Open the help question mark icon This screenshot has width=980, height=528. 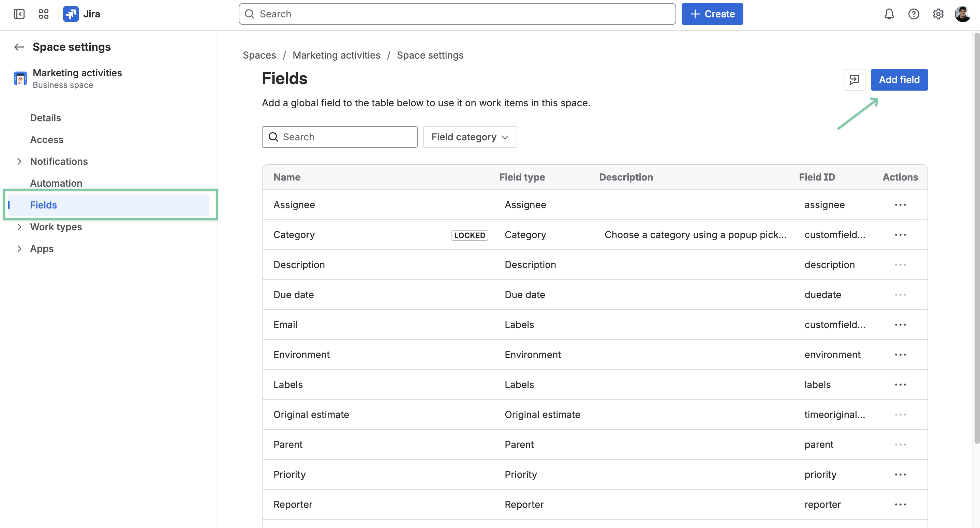tap(914, 14)
